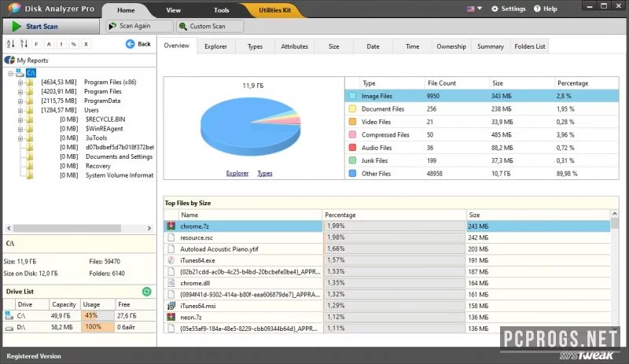Click the Junk Files green swatch
Screen dimensions: 629x364
[x=352, y=160]
